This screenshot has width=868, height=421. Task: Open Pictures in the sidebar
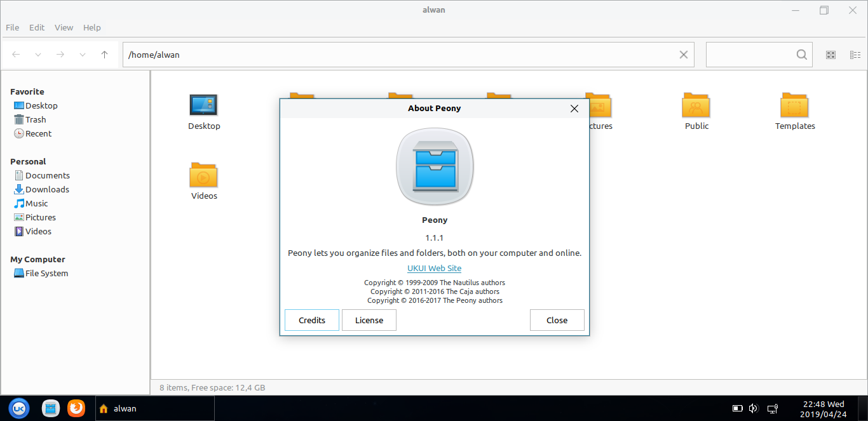pyautogui.click(x=35, y=217)
